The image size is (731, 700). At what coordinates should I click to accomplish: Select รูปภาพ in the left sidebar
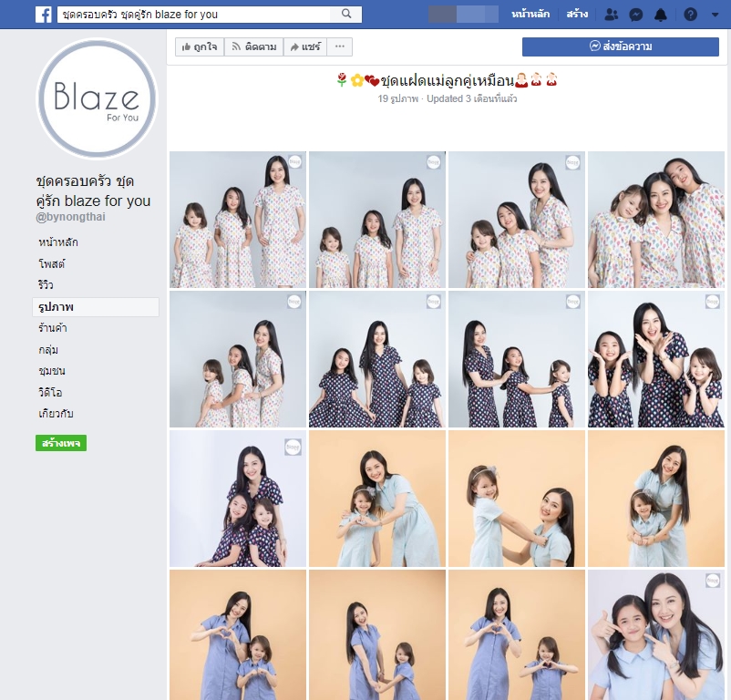[x=57, y=307]
